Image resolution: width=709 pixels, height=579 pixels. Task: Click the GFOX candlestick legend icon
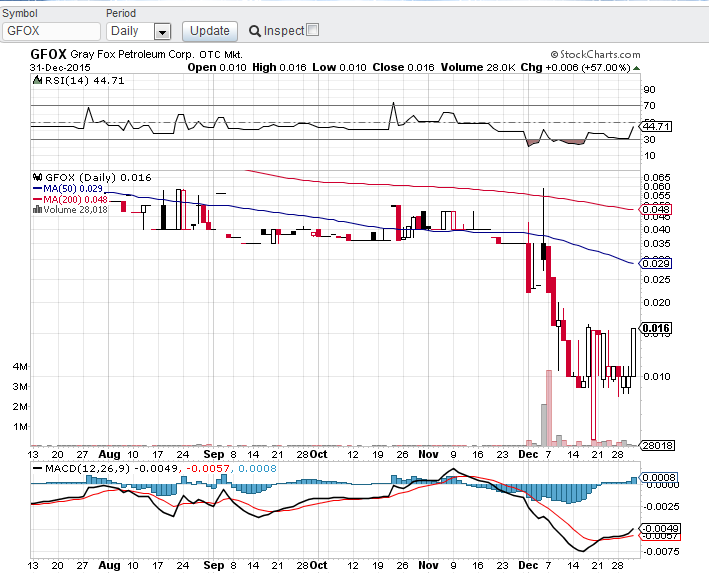tap(38, 177)
